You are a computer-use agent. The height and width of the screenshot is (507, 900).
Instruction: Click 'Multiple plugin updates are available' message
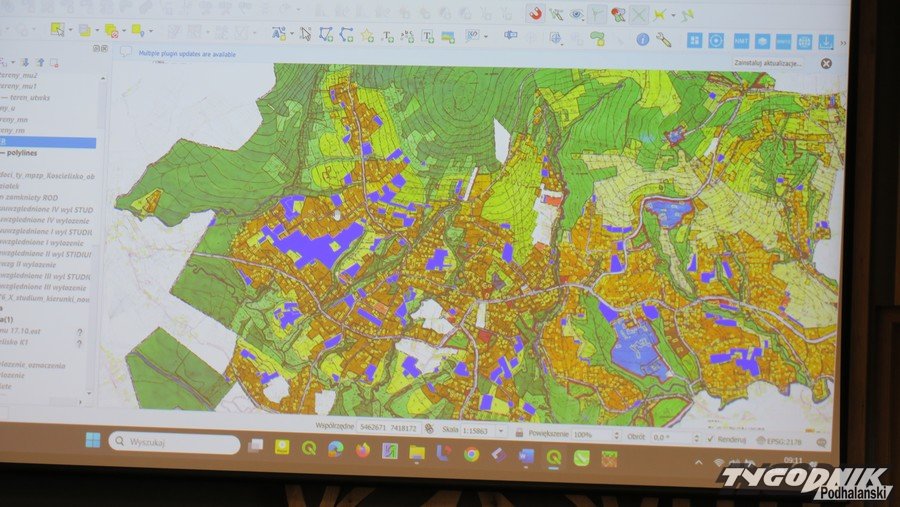[x=187, y=54]
